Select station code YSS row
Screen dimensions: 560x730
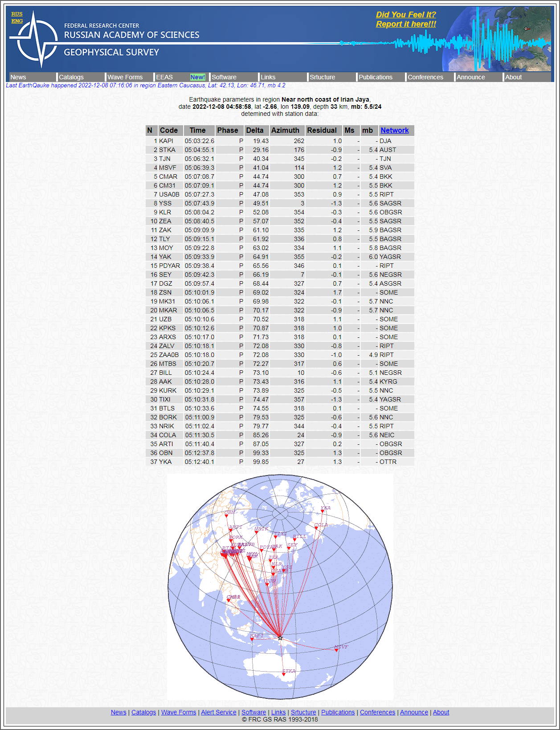click(165, 203)
